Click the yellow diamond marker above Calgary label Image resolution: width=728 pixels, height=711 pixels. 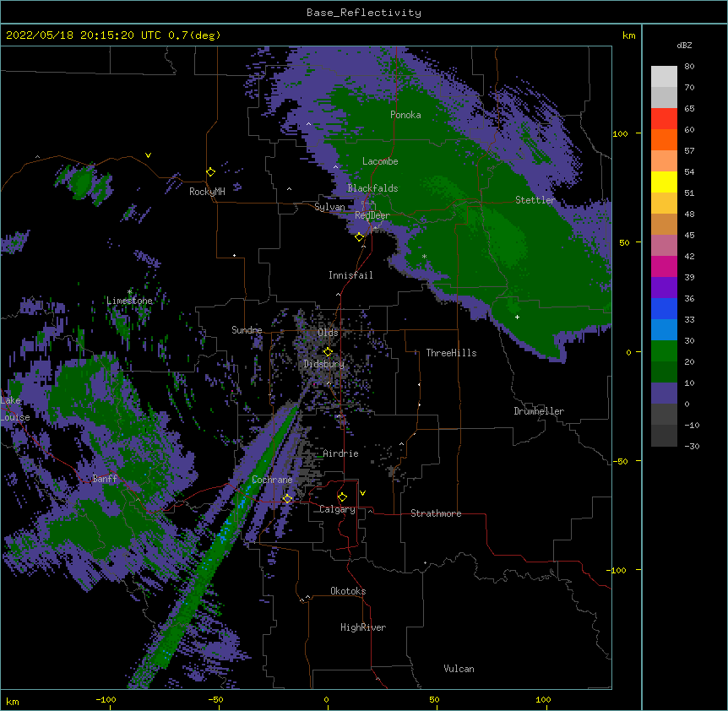342,497
